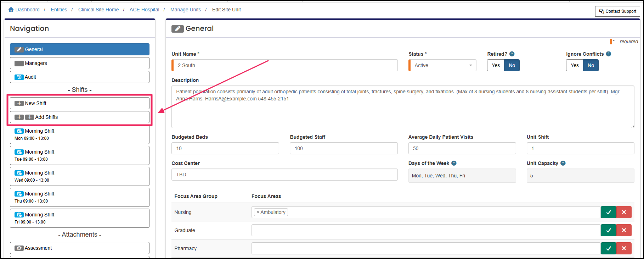Image resolution: width=644 pixels, height=259 pixels.
Task: Click the Unit Capacity field showing 5
Action: click(x=580, y=176)
